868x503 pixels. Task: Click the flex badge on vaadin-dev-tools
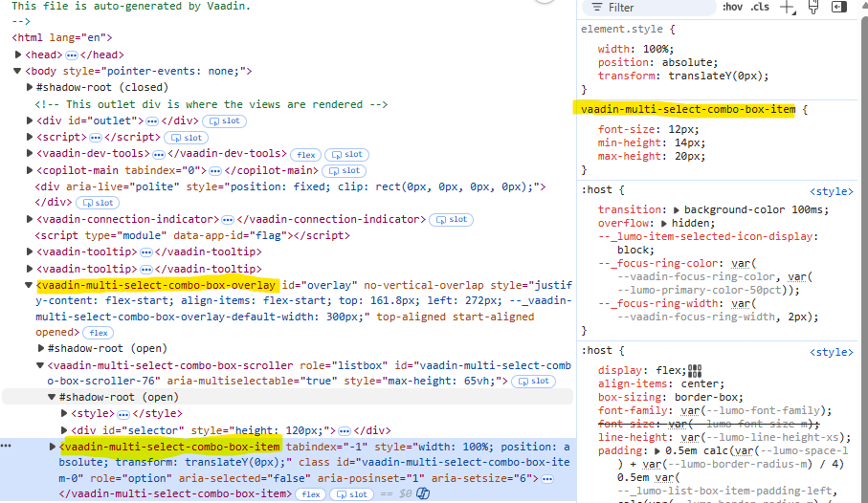click(x=306, y=154)
